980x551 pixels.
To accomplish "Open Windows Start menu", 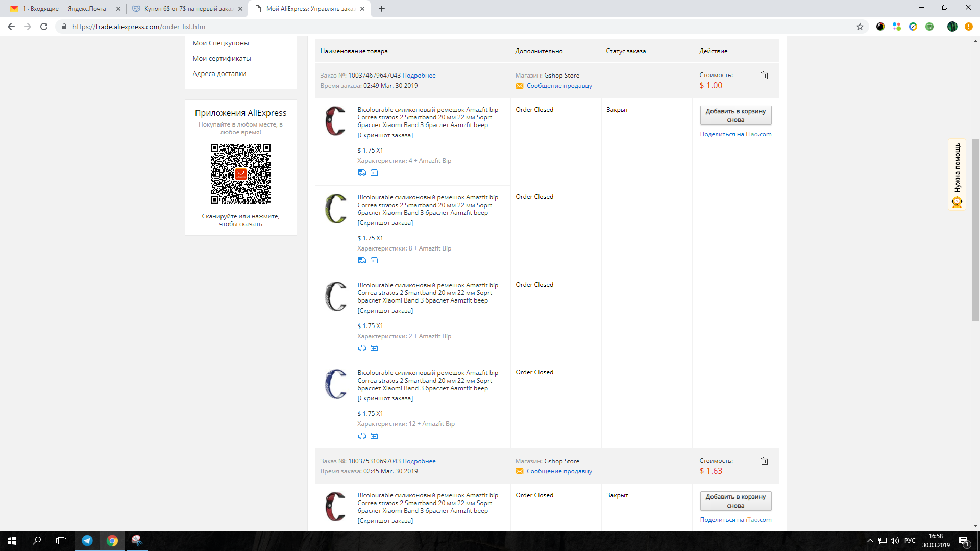I will click(12, 541).
